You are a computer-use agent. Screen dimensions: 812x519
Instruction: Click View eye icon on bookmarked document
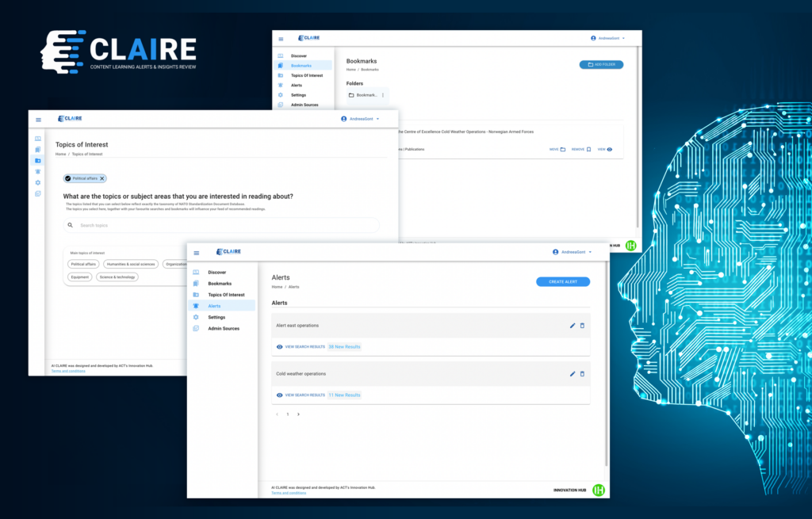coord(609,149)
